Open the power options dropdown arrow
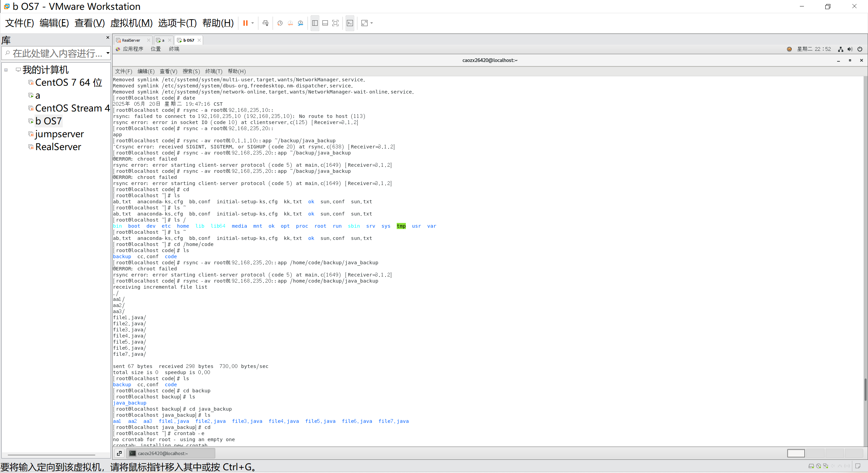 (253, 23)
